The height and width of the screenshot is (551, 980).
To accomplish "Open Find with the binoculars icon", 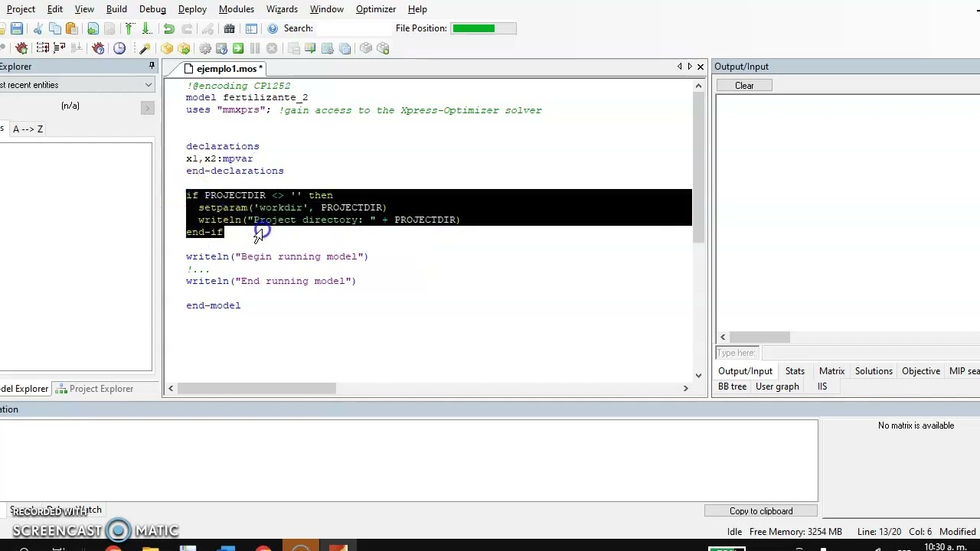I will point(229,28).
